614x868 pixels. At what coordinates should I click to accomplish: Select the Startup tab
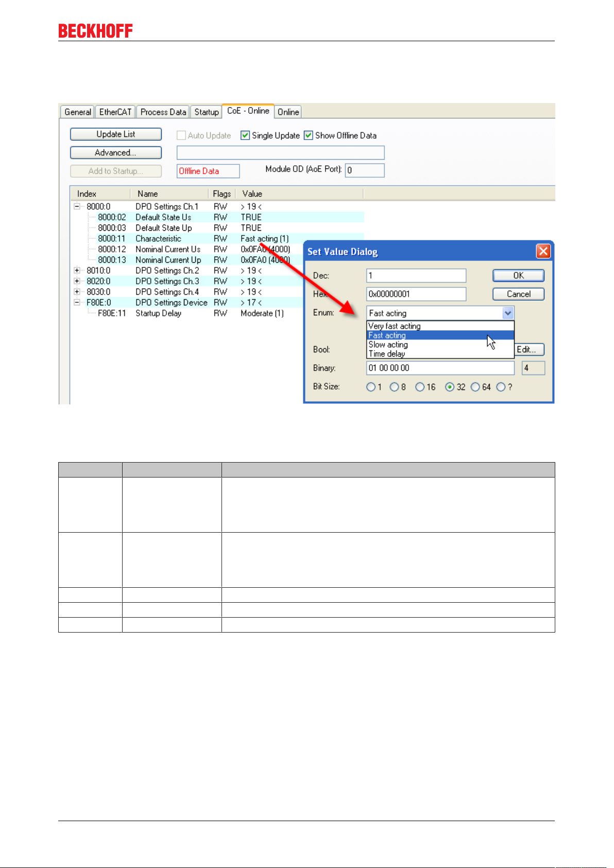[x=207, y=112]
